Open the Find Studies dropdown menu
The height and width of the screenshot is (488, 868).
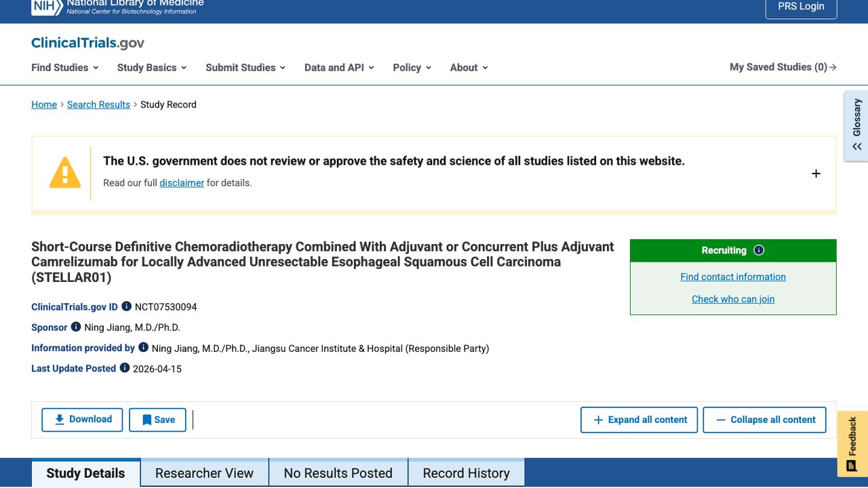tap(65, 67)
